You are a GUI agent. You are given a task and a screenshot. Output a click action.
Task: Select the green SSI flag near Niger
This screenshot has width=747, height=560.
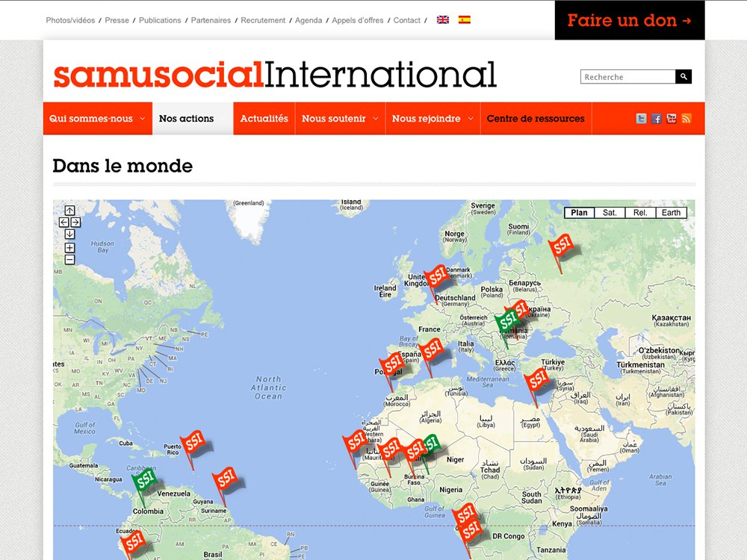[x=433, y=444]
